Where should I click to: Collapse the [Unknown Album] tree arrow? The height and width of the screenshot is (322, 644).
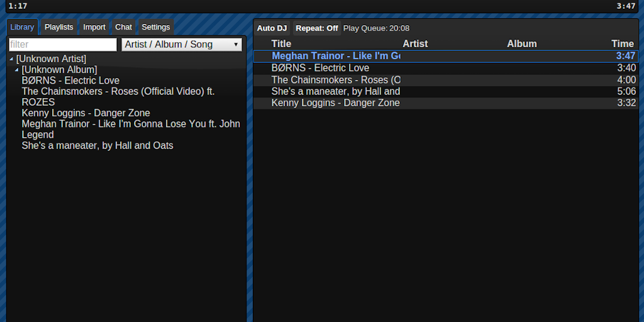[16, 70]
